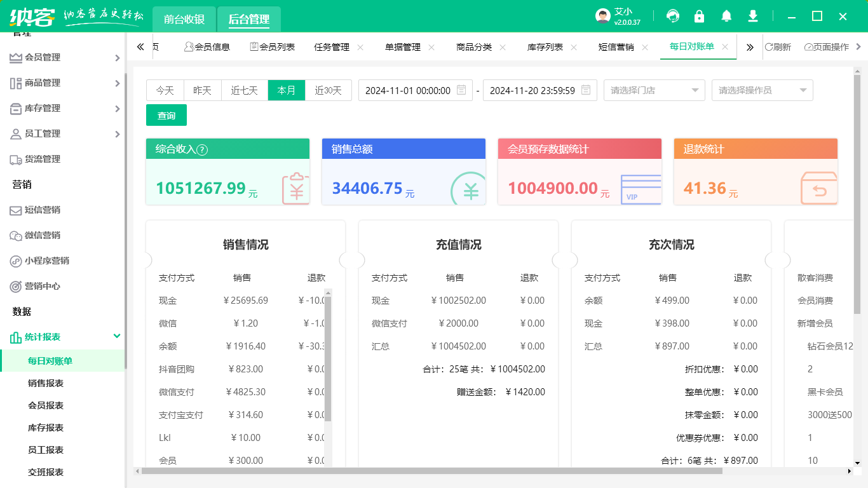Click the green 查询 button
Screen dimensions: 868x488
click(x=166, y=116)
